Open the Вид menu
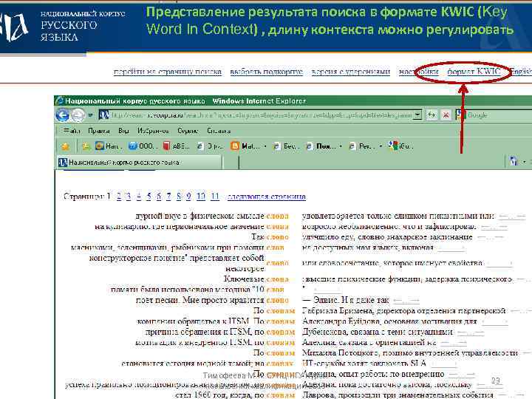The image size is (532, 399). point(123,131)
